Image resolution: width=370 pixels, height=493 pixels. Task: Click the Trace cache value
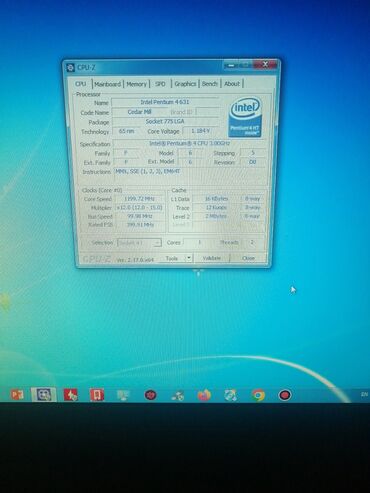(x=216, y=207)
